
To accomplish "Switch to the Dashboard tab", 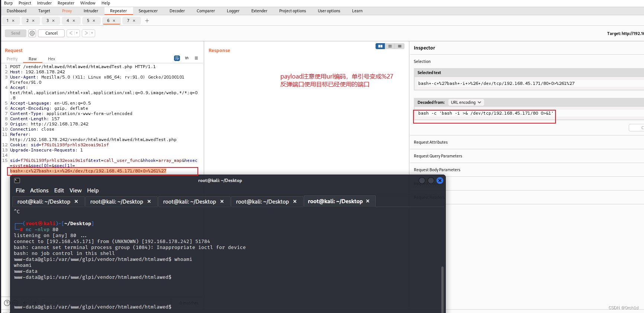I will [16, 11].
